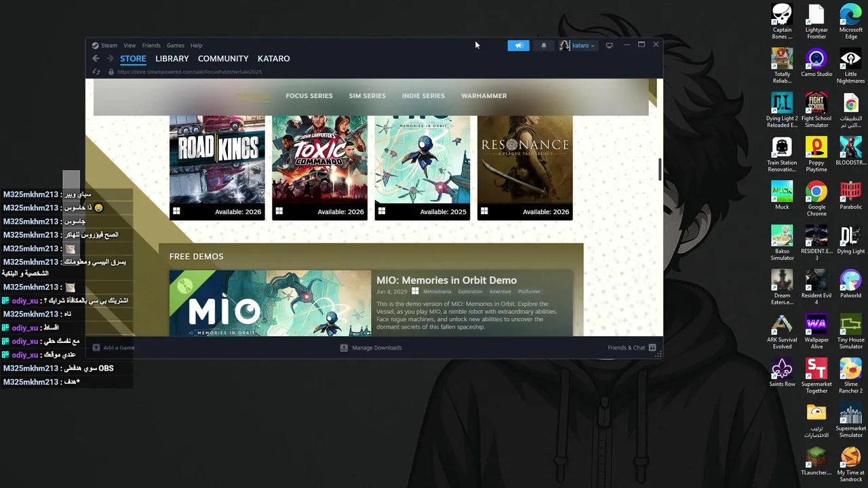
Task: Open Saints Row desktop shortcut
Action: click(x=782, y=373)
